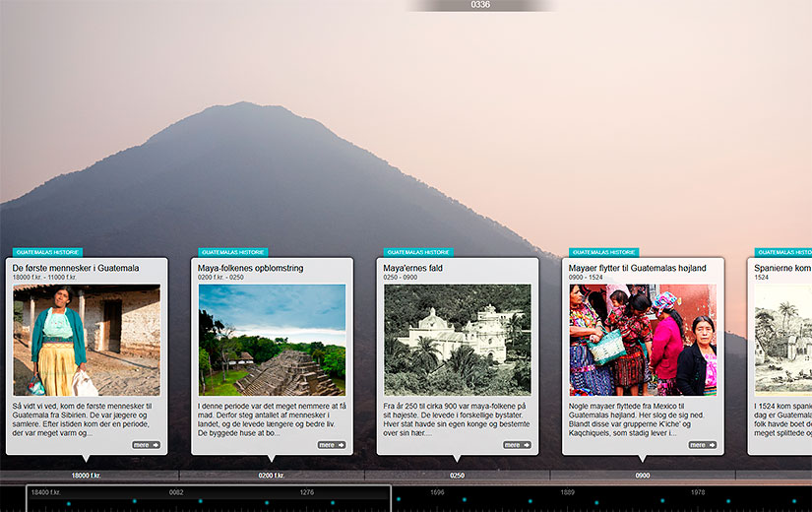Click the 0336 year indicator at top
Viewport: 812px width, 512px height.
tap(480, 5)
